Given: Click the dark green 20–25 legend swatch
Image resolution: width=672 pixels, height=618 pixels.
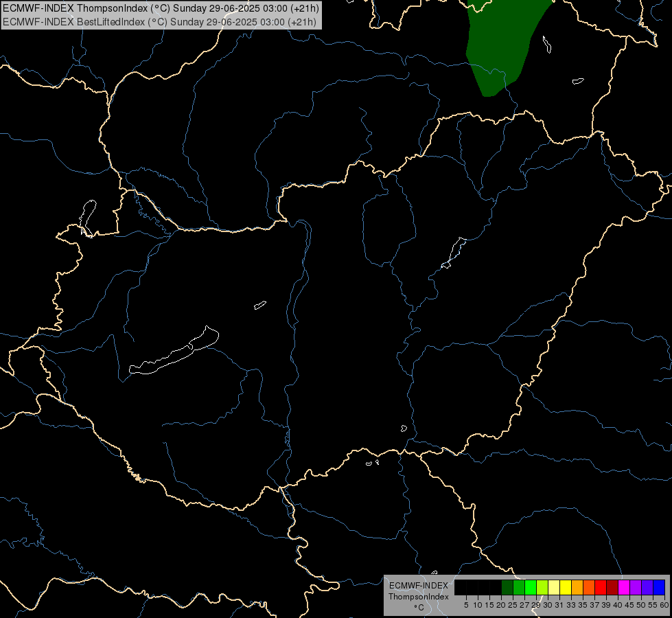Looking at the screenshot, I should (x=507, y=587).
